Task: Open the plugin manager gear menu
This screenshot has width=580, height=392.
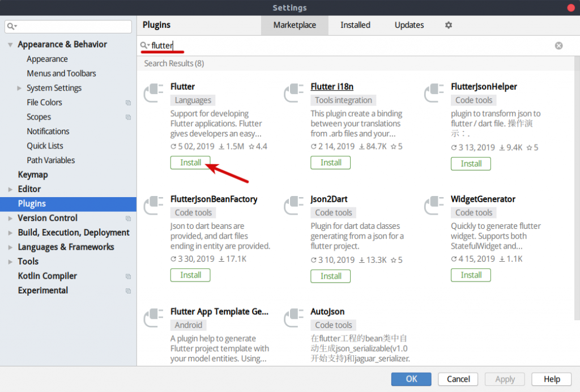Action: (x=448, y=25)
